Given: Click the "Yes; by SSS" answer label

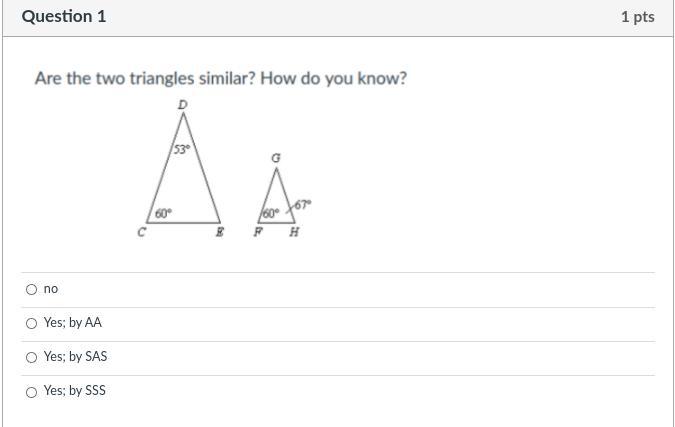Looking at the screenshot, I should click(74, 390).
